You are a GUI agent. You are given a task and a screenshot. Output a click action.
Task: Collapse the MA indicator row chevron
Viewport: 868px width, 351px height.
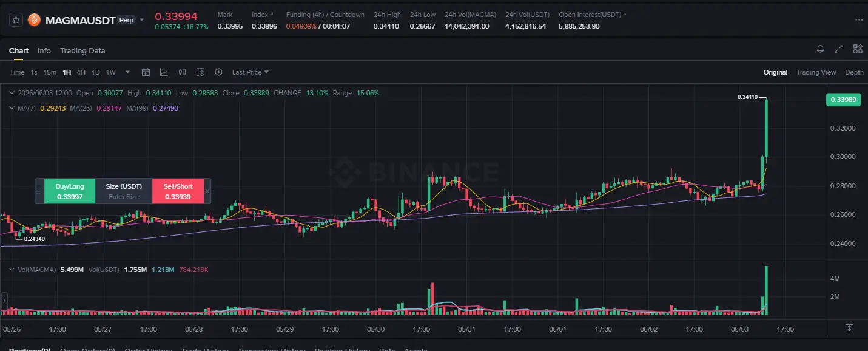(13, 107)
